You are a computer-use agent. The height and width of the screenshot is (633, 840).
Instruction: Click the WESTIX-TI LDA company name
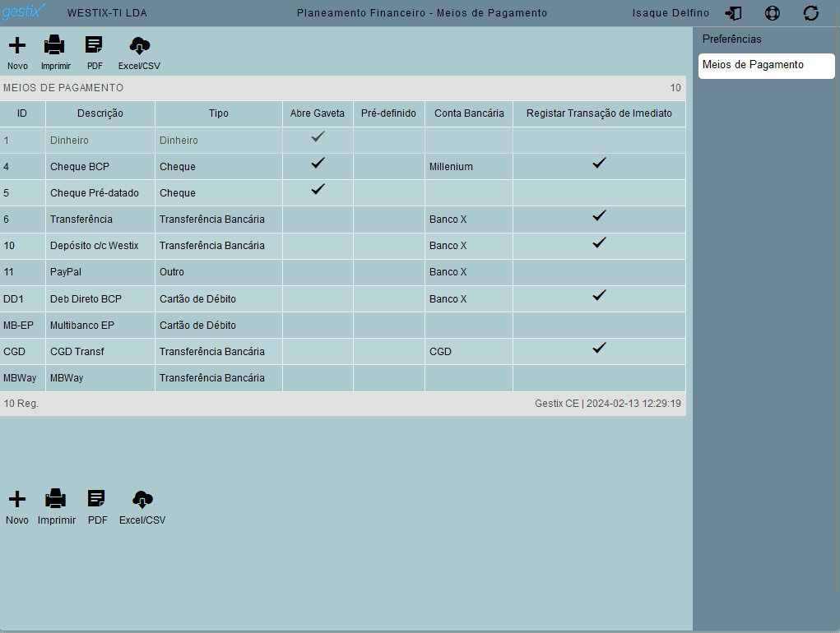coord(107,13)
